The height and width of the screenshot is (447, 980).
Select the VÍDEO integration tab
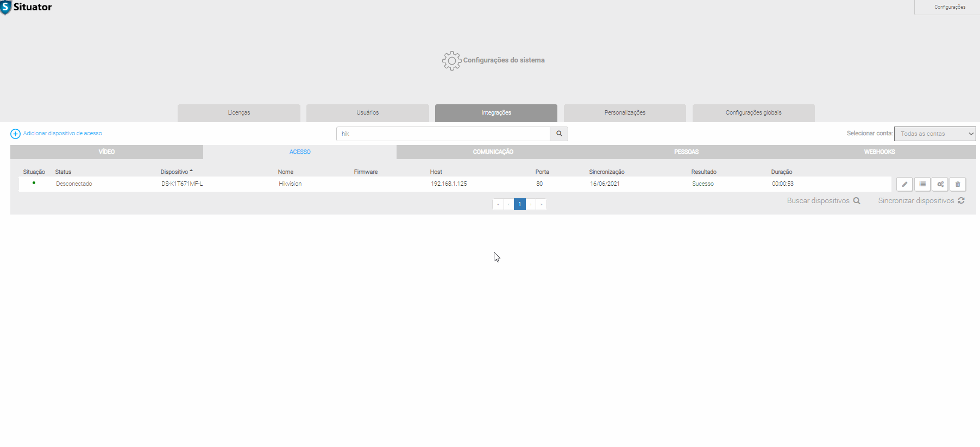coord(106,152)
